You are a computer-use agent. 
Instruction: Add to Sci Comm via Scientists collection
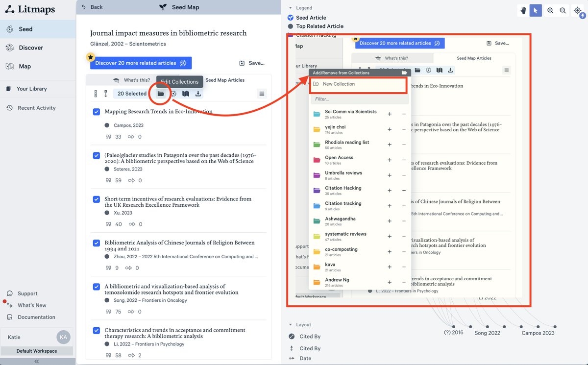point(390,114)
